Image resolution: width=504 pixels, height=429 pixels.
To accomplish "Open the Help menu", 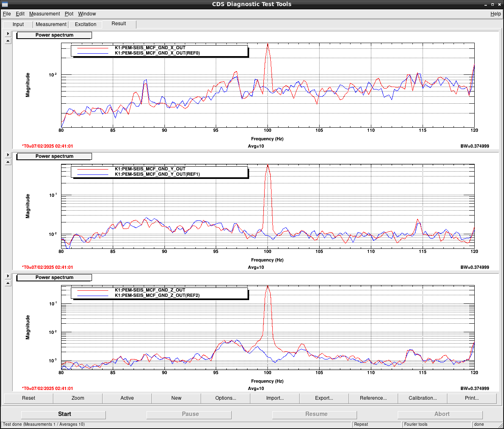I will pos(496,14).
